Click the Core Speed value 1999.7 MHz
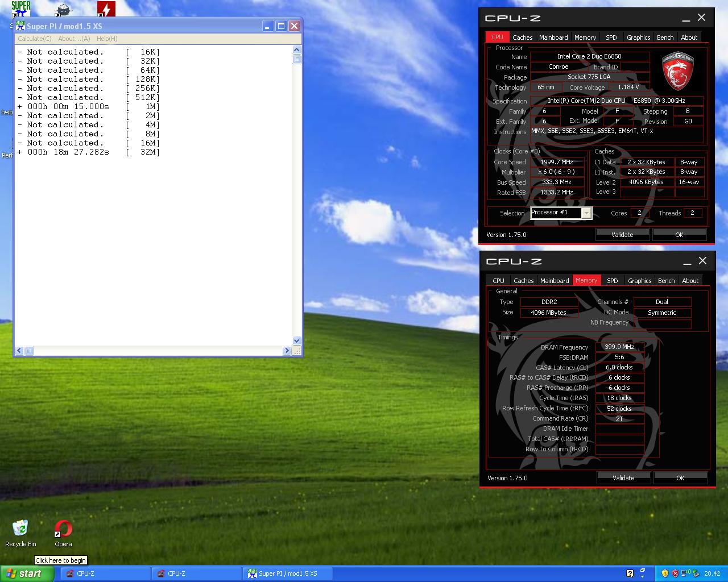Screen dimensions: 728x582 click(557, 162)
